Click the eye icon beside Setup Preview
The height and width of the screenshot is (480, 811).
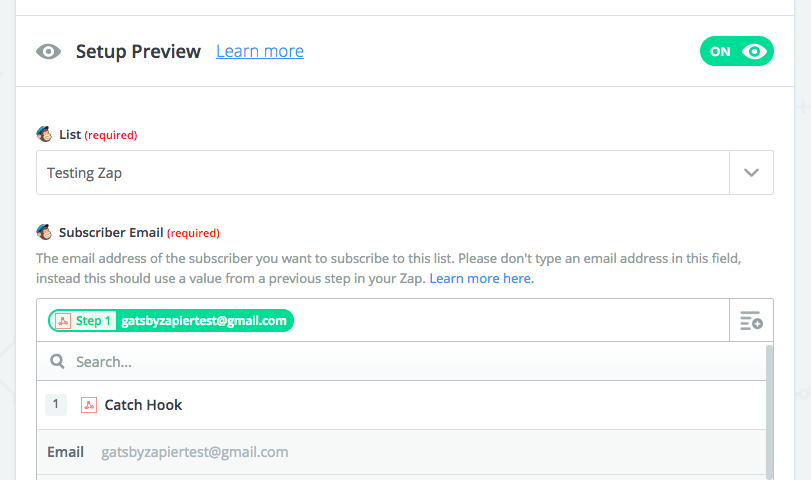tap(49, 51)
